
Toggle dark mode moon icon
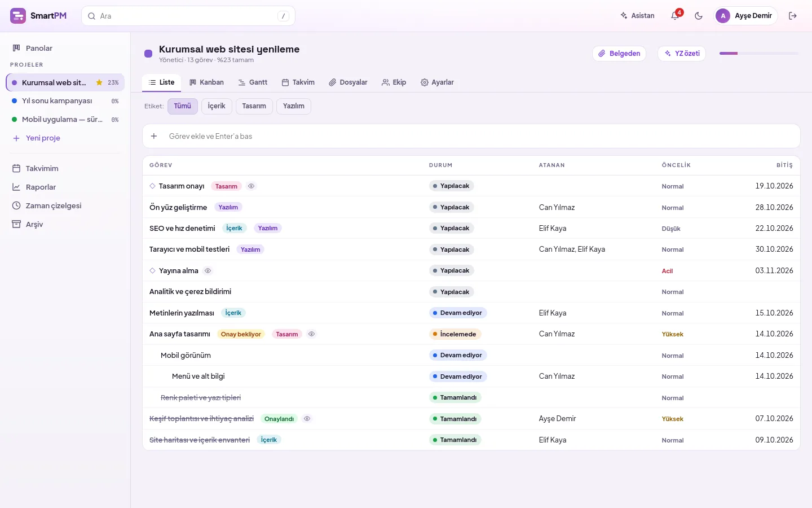(x=699, y=16)
